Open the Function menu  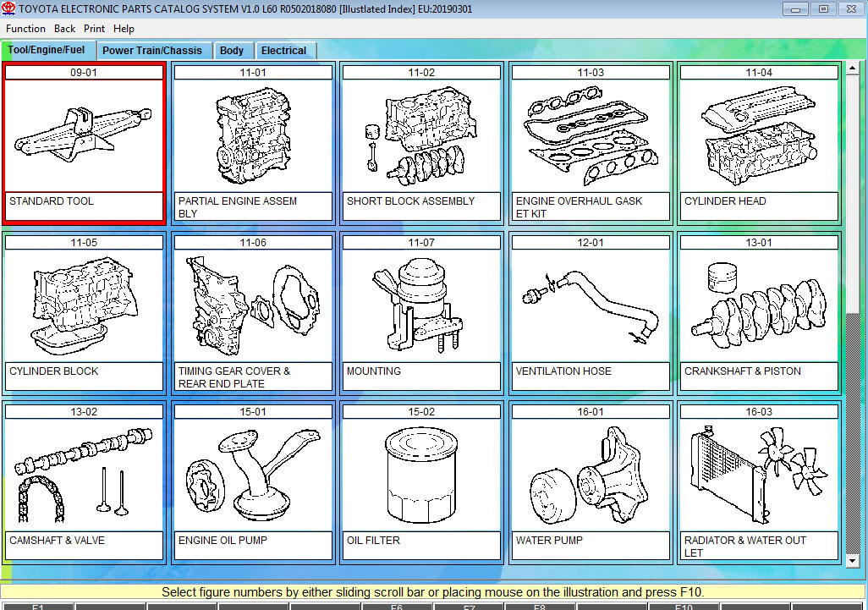25,29
